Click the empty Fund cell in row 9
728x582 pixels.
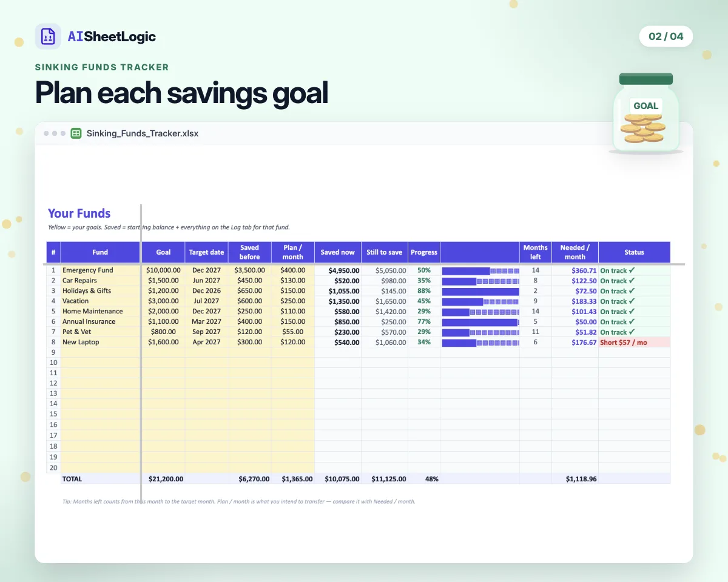pyautogui.click(x=101, y=352)
